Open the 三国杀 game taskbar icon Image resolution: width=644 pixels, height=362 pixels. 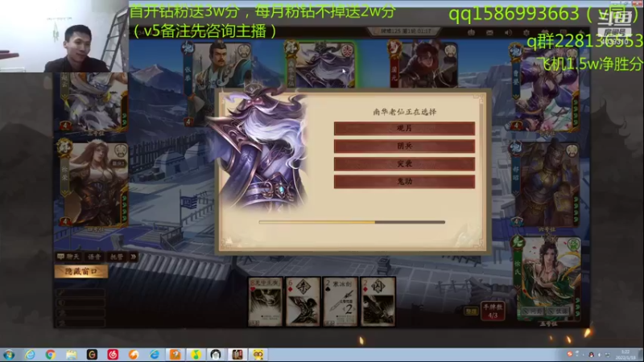[x=237, y=355]
